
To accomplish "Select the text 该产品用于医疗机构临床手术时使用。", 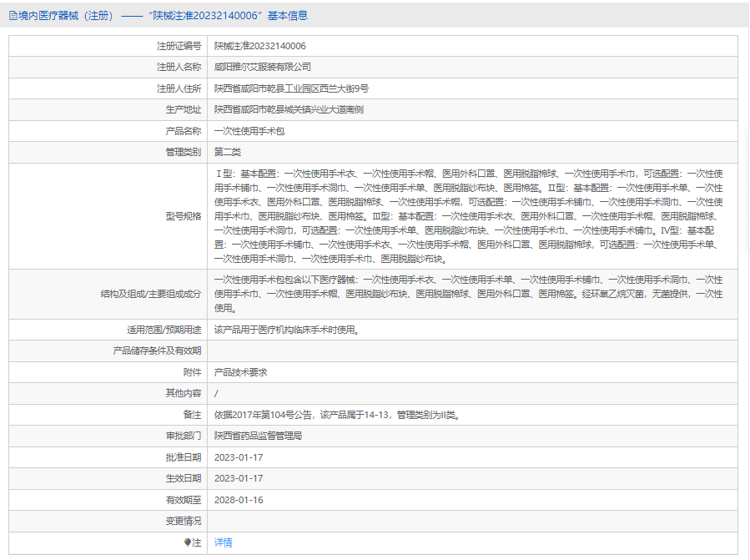I will point(286,330).
